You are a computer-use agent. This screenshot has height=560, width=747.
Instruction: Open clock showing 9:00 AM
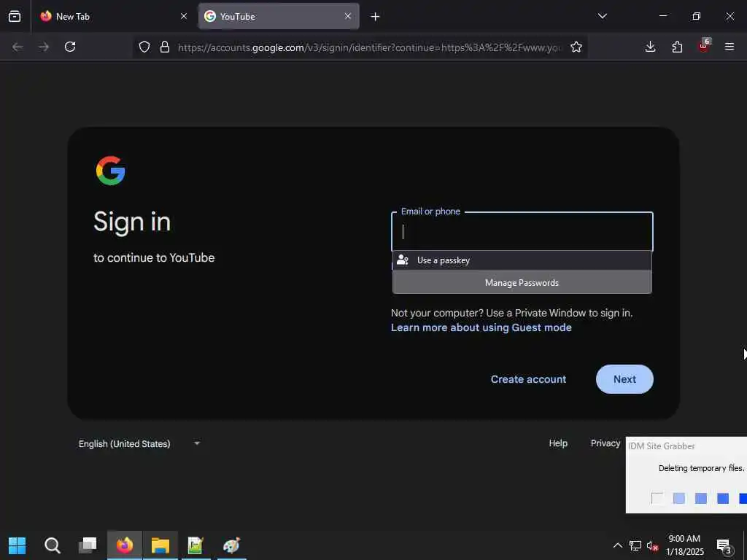[684, 545]
